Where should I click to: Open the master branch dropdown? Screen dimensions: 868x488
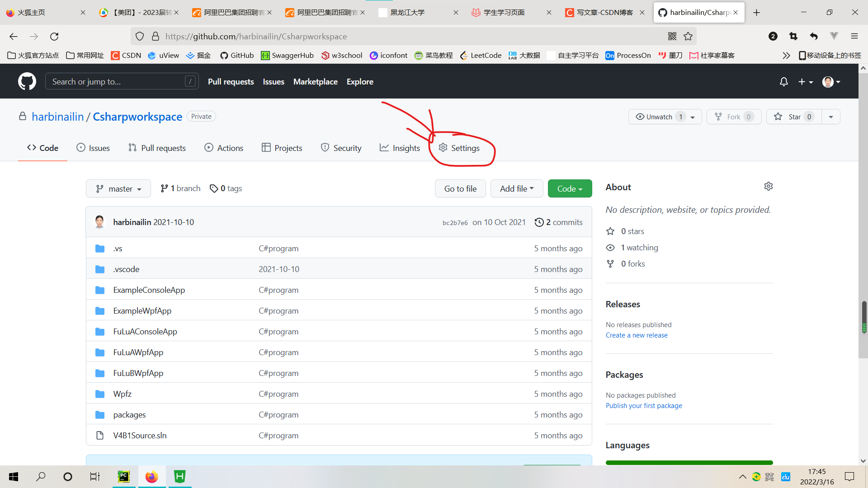click(118, 188)
